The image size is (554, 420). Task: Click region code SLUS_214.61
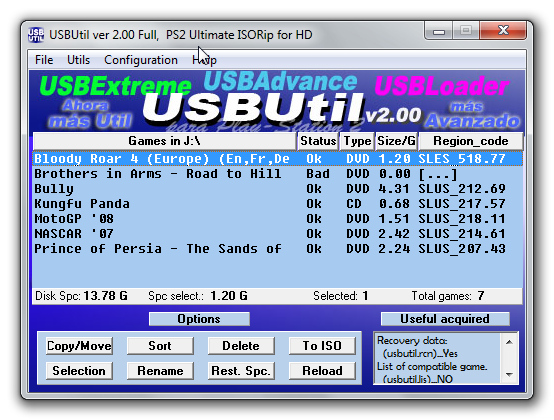click(x=462, y=234)
